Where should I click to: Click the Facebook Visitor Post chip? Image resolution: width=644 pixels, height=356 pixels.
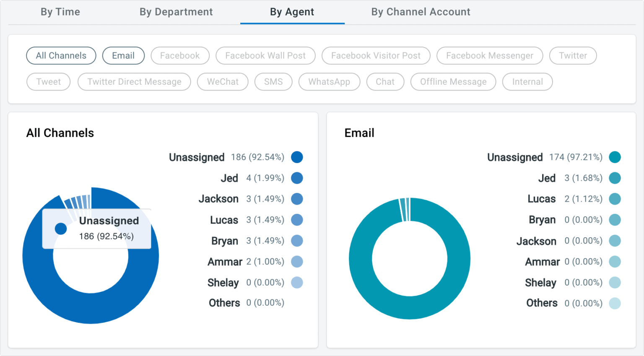point(376,55)
